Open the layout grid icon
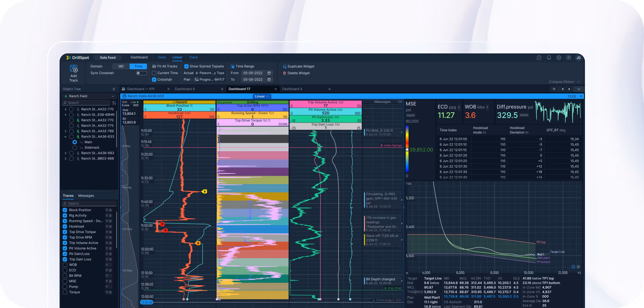Viewport: 644px width, 308px height. (569, 58)
